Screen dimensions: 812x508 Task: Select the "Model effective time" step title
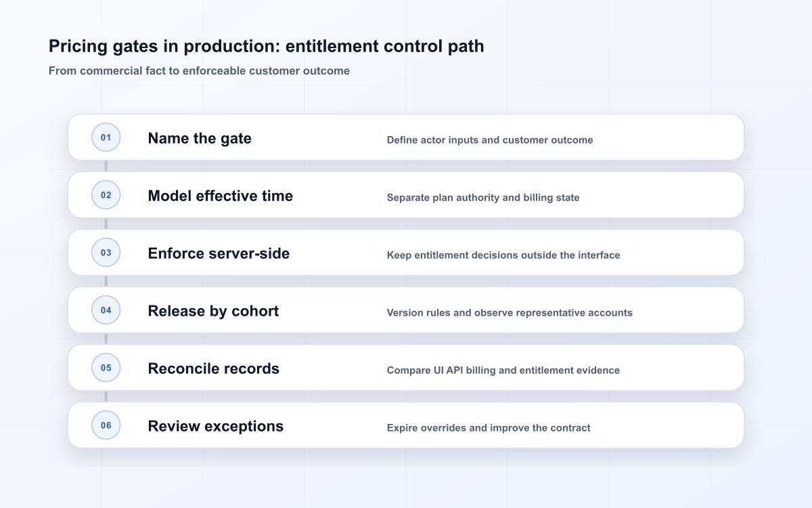(221, 196)
